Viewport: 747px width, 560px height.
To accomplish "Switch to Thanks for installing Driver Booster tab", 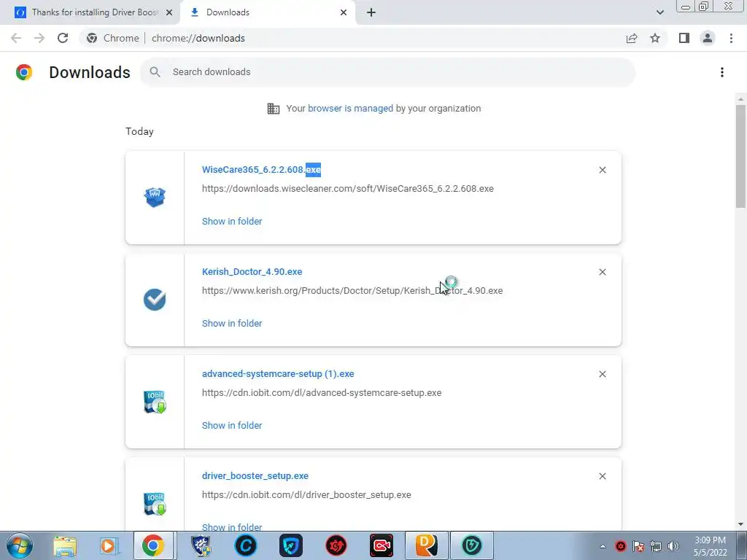I will 95,12.
